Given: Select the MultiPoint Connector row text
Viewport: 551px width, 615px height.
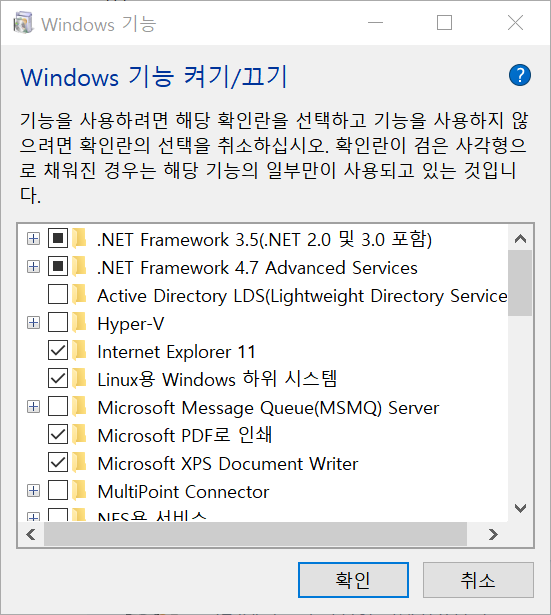Looking at the screenshot, I should [183, 492].
